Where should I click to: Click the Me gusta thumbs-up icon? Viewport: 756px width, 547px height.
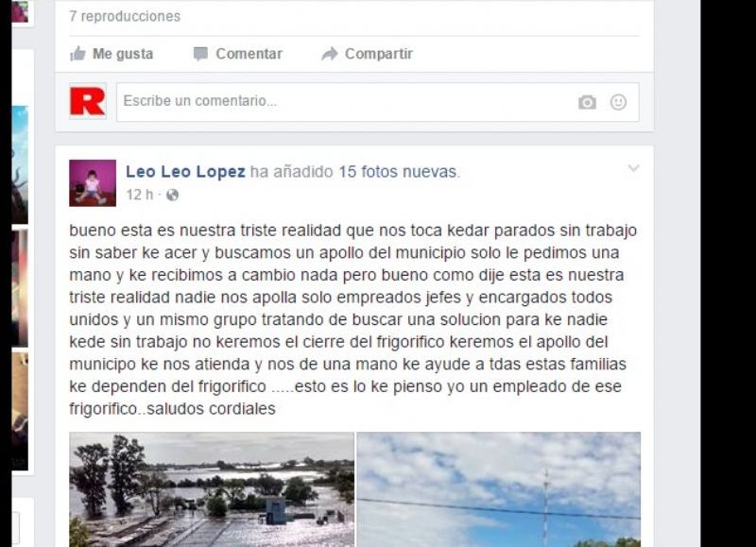[77, 54]
